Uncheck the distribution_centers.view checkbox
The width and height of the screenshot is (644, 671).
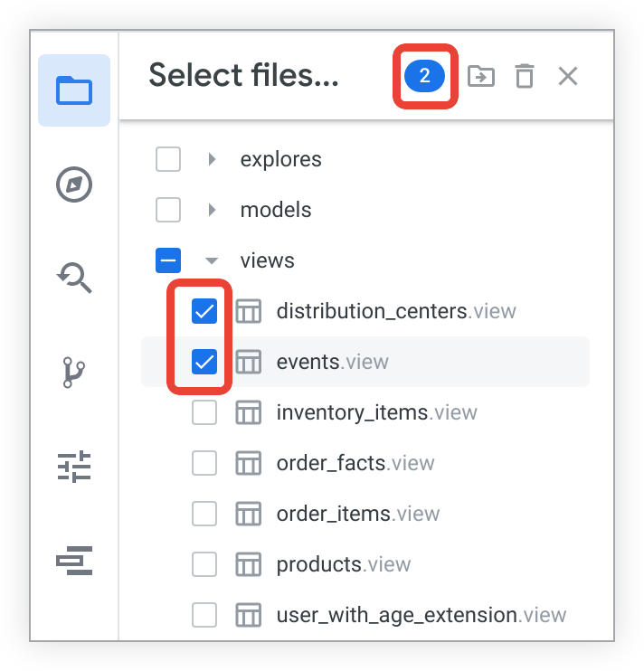click(204, 312)
